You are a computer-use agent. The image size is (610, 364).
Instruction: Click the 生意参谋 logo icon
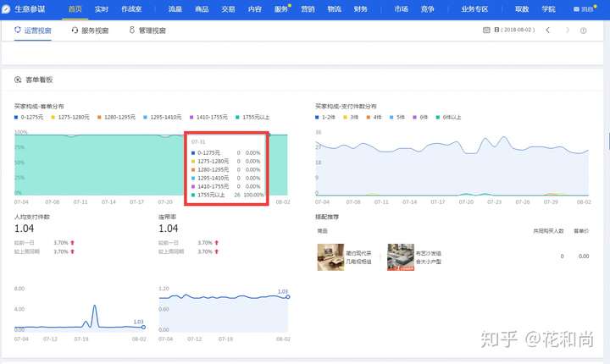(8, 8)
